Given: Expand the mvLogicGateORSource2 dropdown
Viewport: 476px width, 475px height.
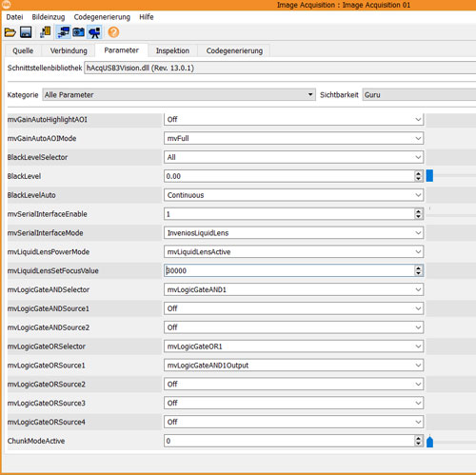Looking at the screenshot, I should [294, 384].
